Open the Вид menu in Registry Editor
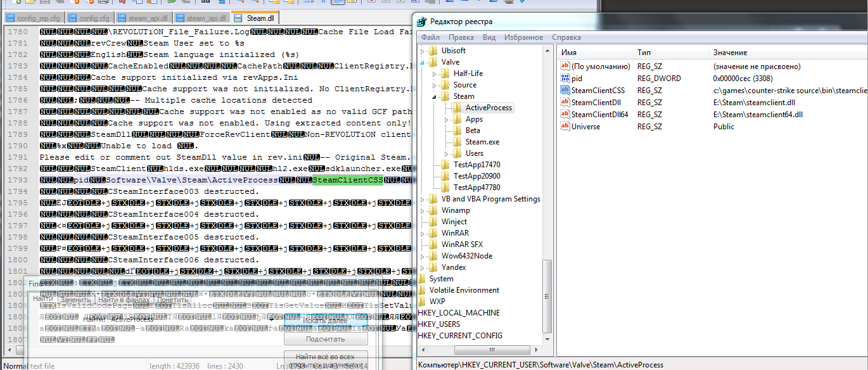868x370 pixels. pyautogui.click(x=489, y=37)
